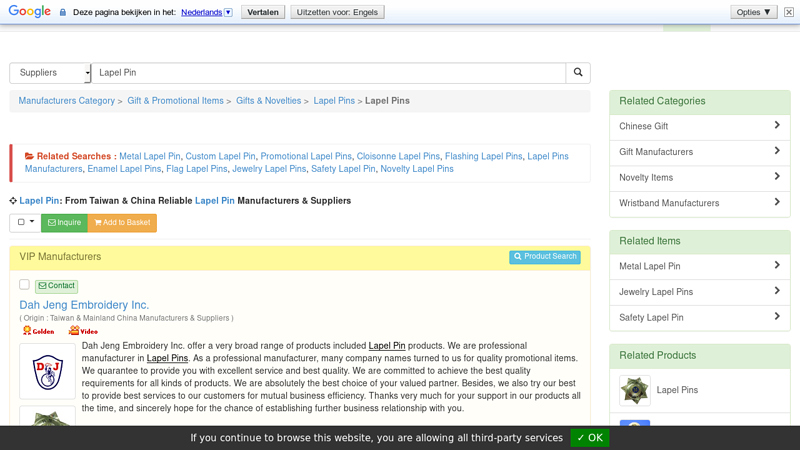
Task: Open the select-all checkbox dropdown
Action: pyautogui.click(x=26, y=222)
